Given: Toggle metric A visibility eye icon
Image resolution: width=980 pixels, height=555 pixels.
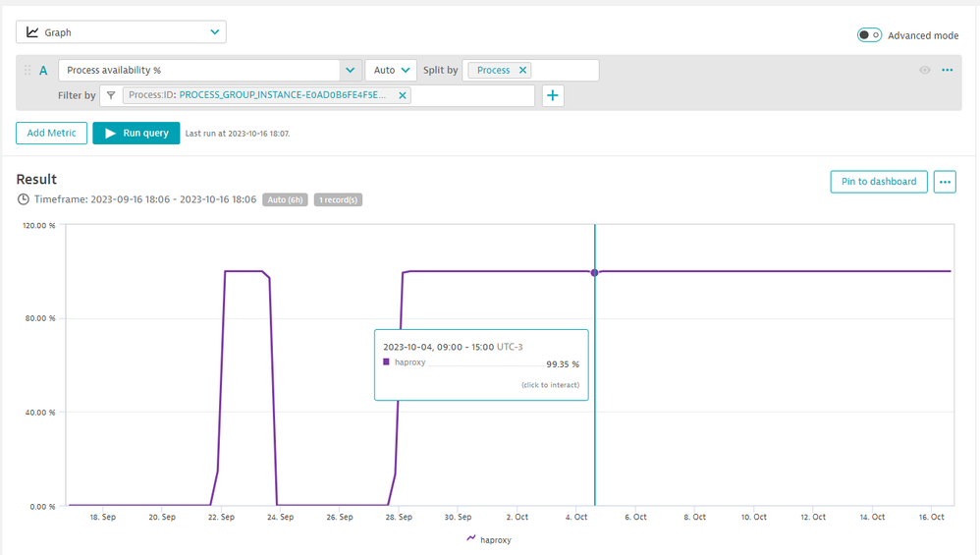Looking at the screenshot, I should click(x=924, y=71).
